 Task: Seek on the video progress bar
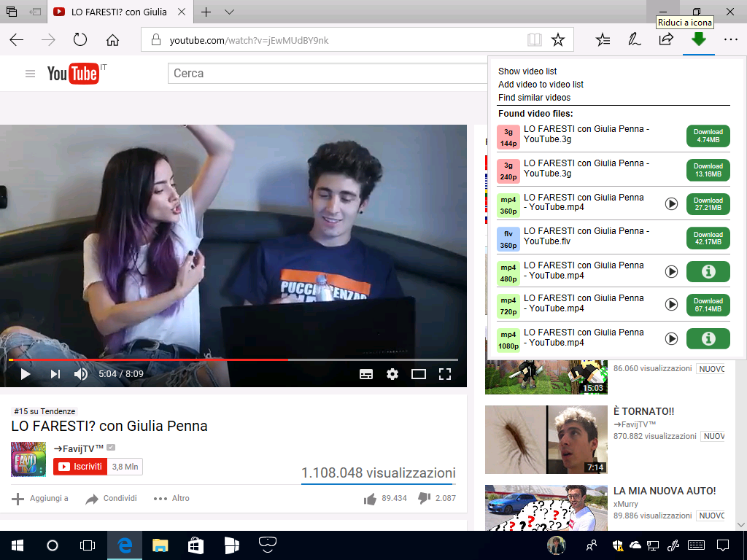[x=233, y=359]
